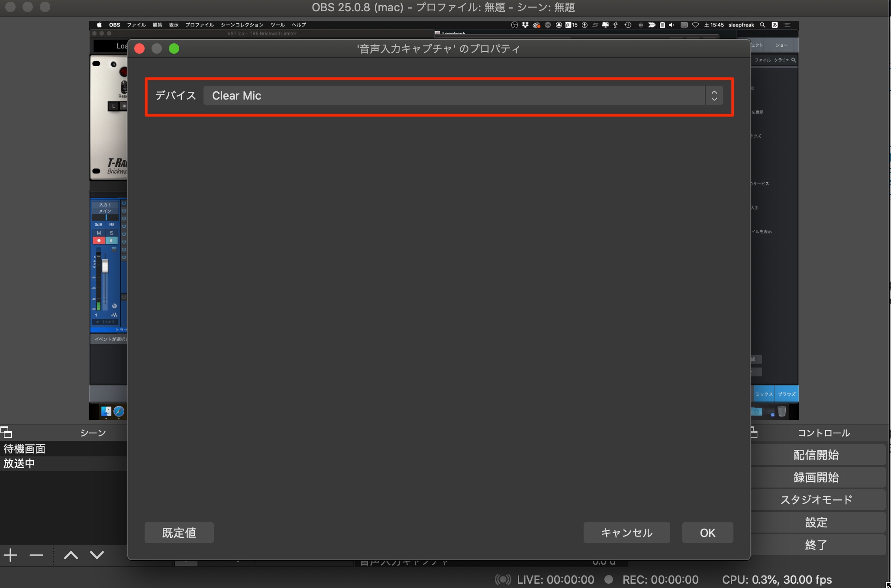Viewport: 891px width, 588px height.
Task: Toggle スタジオモード
Action: [x=816, y=500]
